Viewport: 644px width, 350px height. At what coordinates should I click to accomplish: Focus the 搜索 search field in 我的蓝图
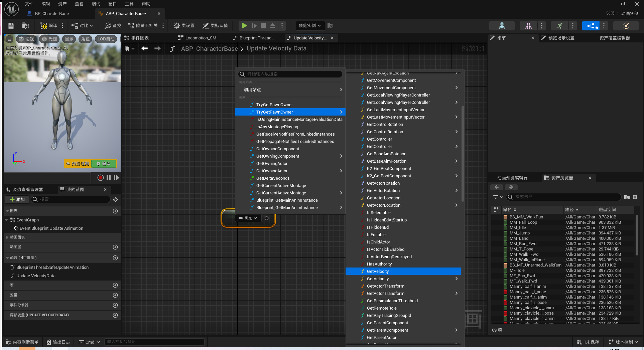(x=71, y=199)
